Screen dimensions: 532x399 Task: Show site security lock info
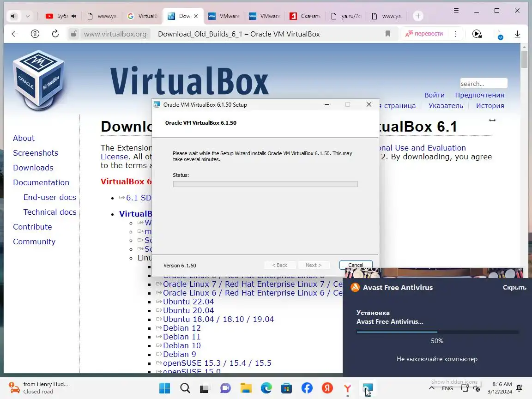click(73, 34)
